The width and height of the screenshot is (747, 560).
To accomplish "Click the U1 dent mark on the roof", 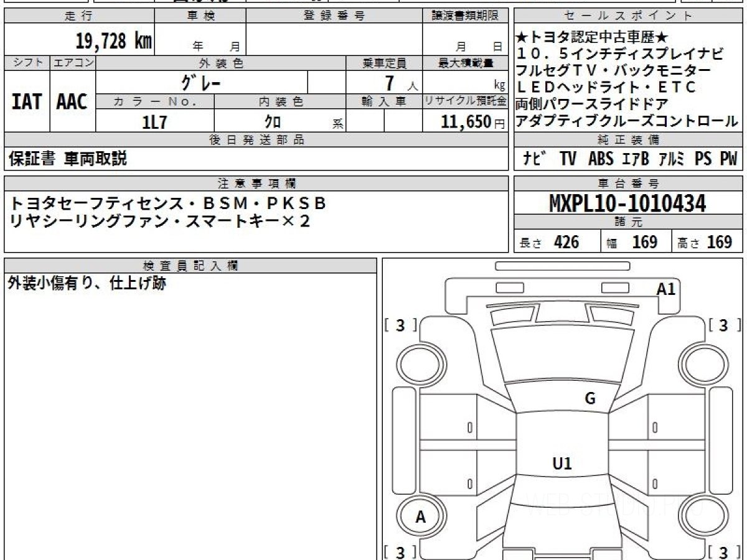I will point(562,463).
